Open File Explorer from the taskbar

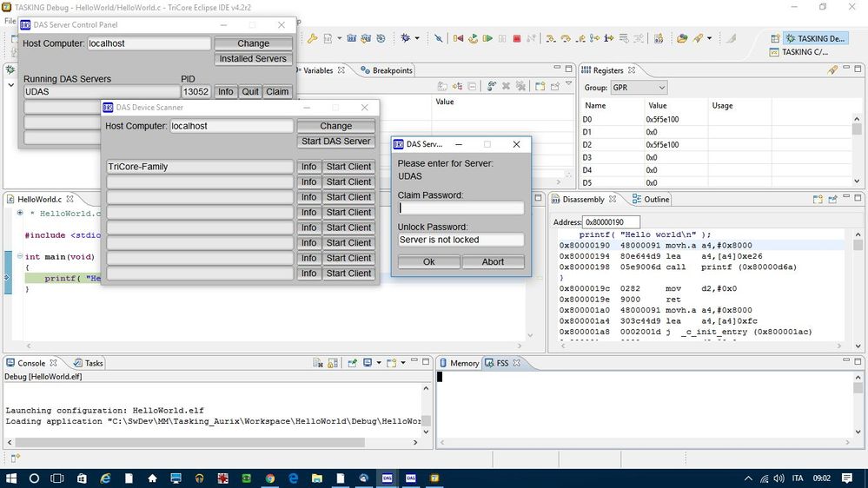point(316,478)
